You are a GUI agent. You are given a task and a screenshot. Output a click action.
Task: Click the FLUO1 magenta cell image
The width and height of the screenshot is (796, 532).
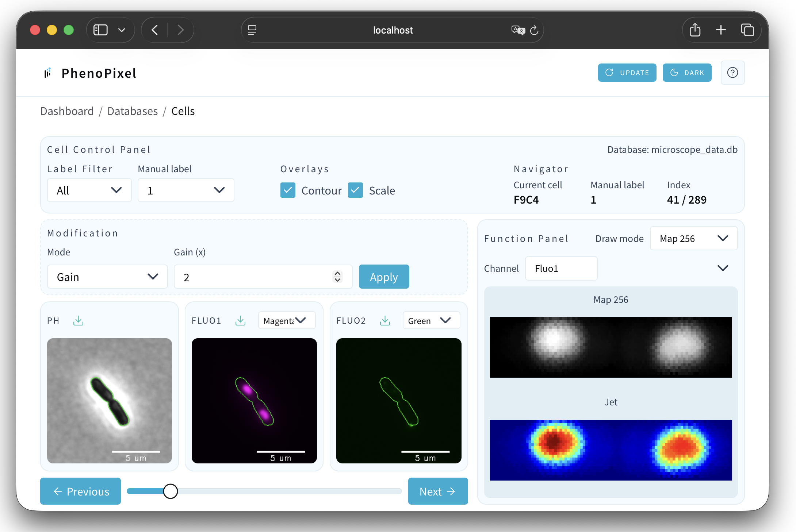coord(254,401)
